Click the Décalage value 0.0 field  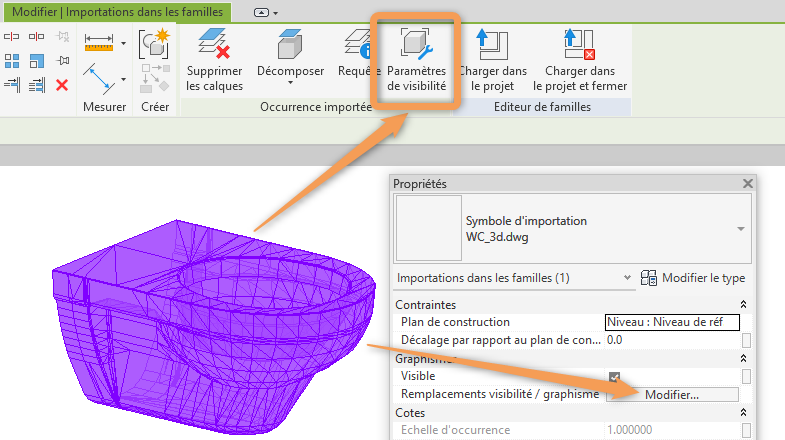[x=672, y=340]
